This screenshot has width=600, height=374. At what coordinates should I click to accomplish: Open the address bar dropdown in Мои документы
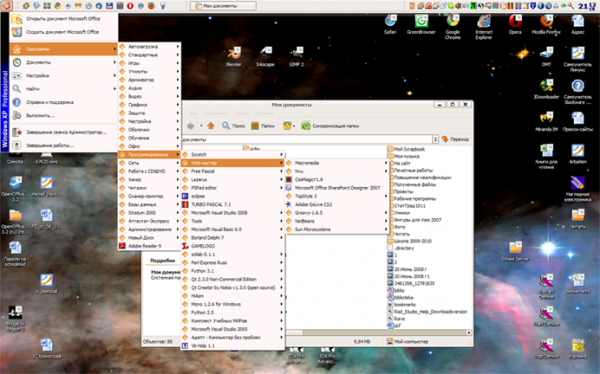click(435, 139)
